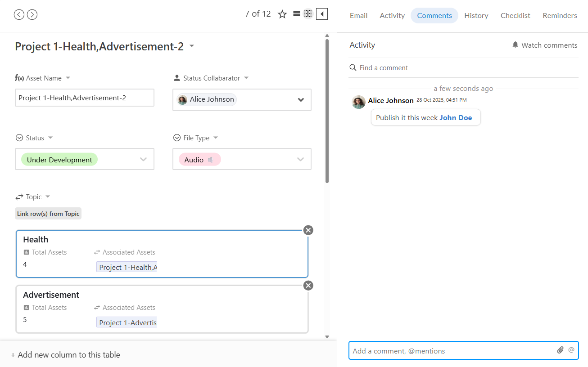The height and width of the screenshot is (367, 588).
Task: Click Add new column to this table
Action: 65,355
